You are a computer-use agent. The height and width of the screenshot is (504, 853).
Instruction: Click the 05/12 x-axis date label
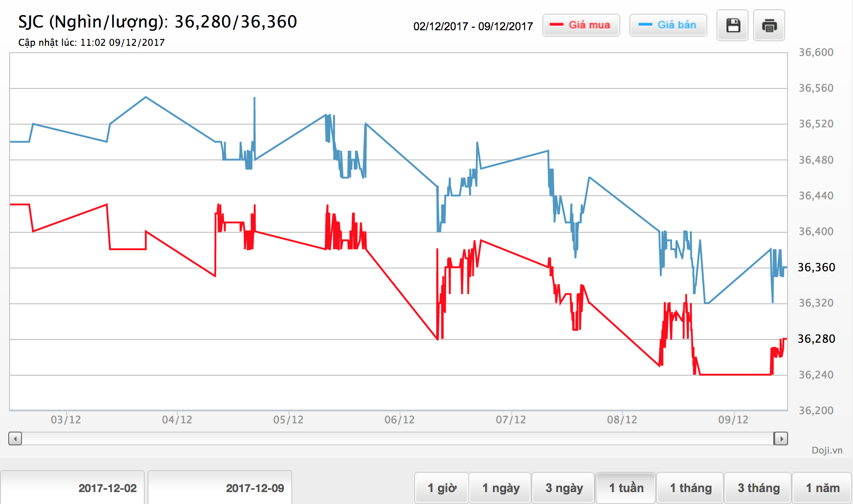(288, 420)
